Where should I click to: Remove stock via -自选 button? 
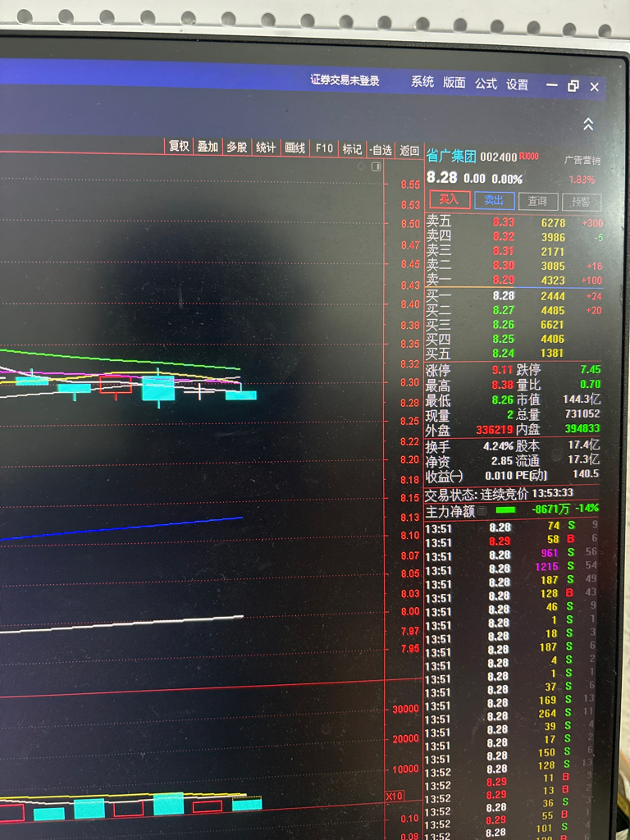(x=381, y=150)
